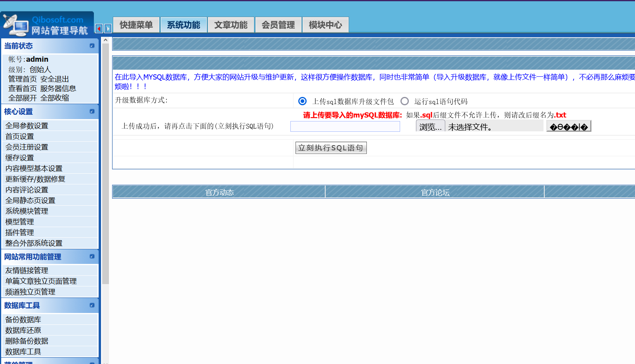Click 全部展开 to expand all menus
635x364 pixels.
click(23, 98)
